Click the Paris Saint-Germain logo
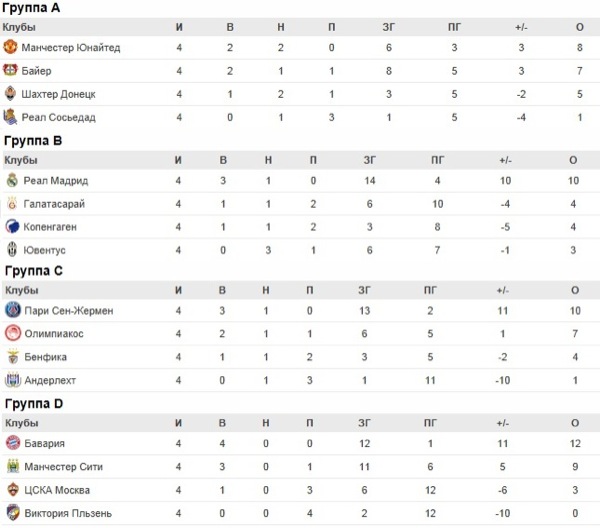 click(13, 310)
